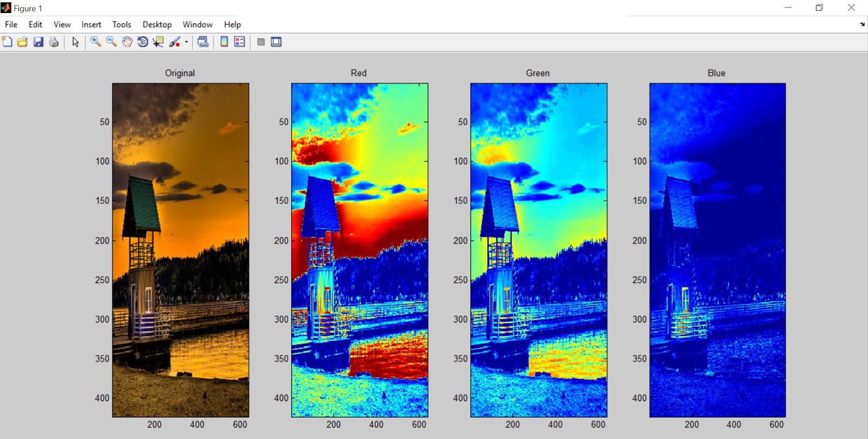Activate the Zoom In magnifier tool
This screenshot has height=439, width=868.
click(95, 42)
